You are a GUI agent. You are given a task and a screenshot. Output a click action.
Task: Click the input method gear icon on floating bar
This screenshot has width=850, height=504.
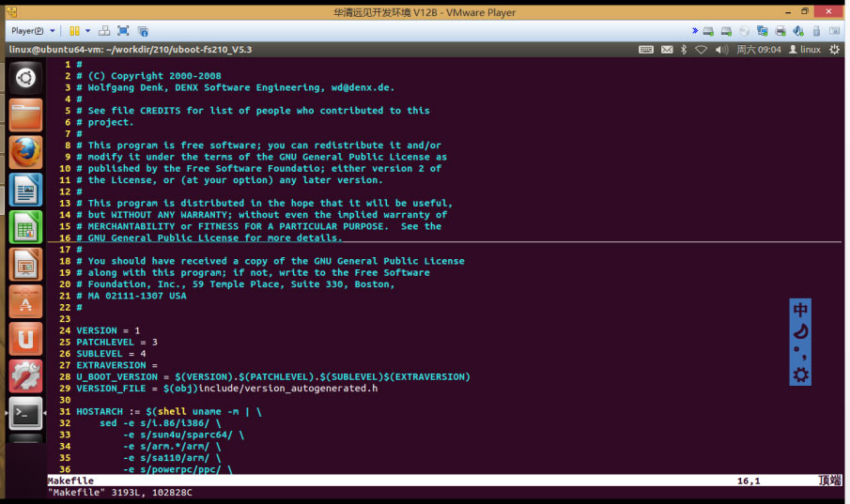pos(800,375)
